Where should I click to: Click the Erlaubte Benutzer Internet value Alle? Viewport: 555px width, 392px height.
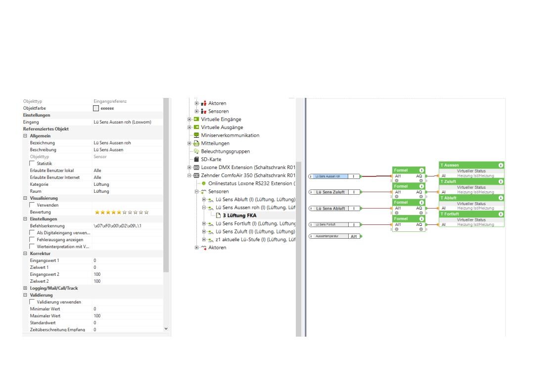97,177
